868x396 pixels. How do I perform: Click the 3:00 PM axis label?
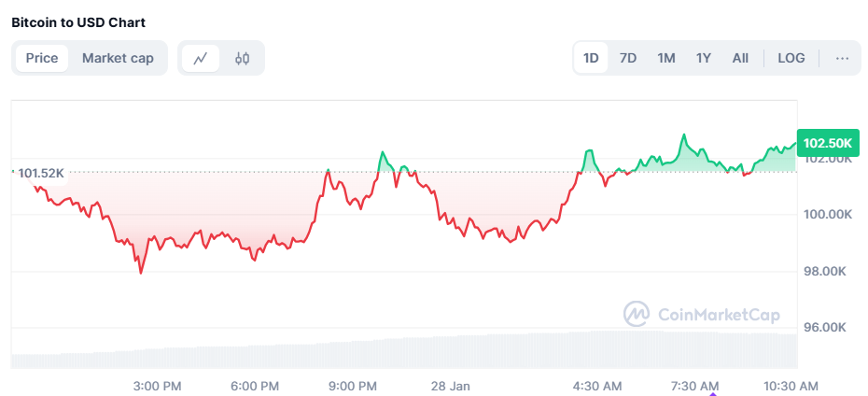click(158, 386)
